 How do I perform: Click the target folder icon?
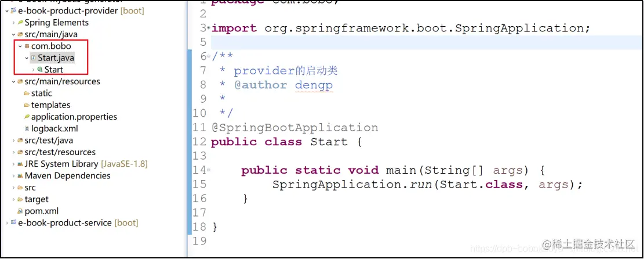[20, 199]
